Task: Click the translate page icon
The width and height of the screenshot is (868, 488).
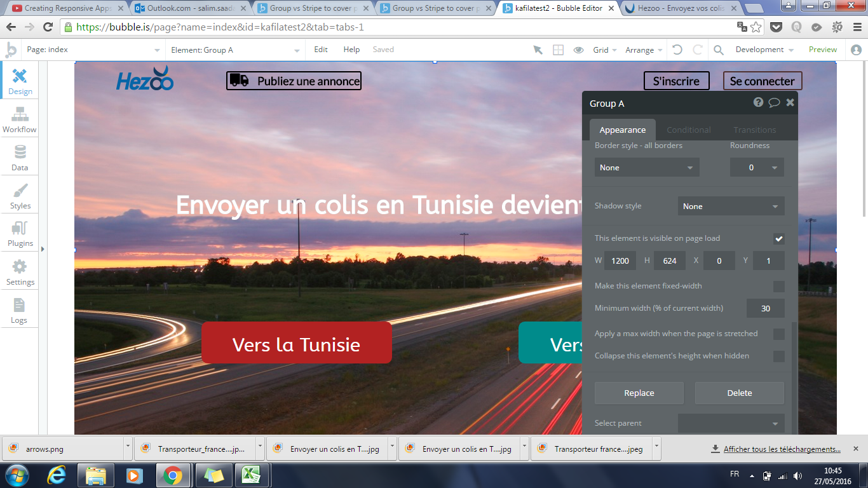Action: [x=742, y=27]
